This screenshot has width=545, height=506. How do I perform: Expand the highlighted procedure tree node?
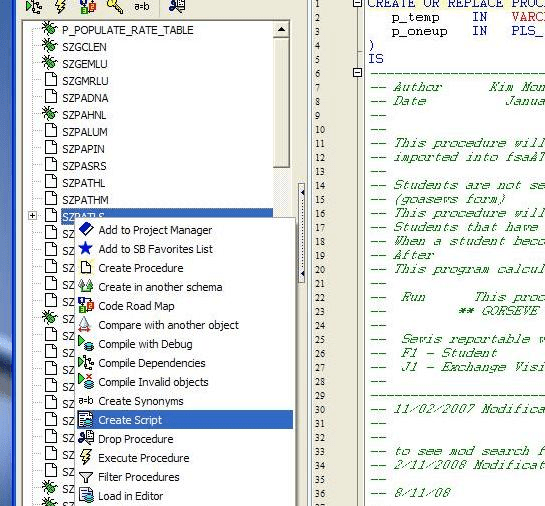tap(32, 216)
